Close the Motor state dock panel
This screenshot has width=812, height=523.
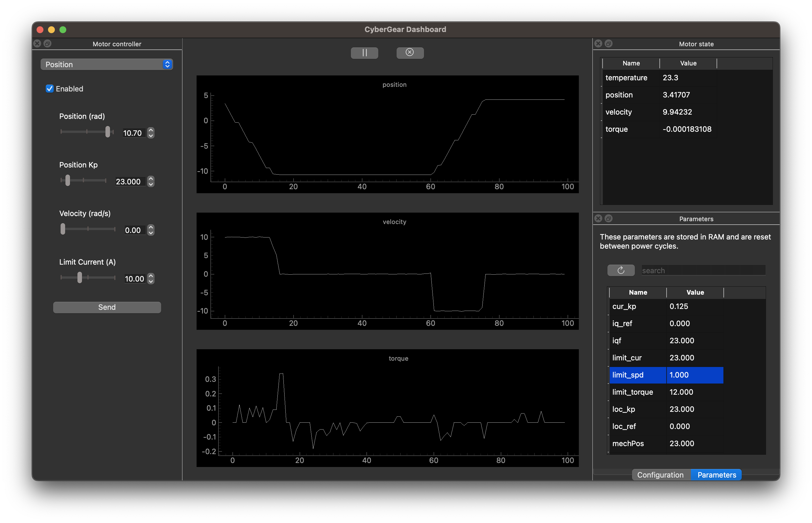[x=598, y=43]
